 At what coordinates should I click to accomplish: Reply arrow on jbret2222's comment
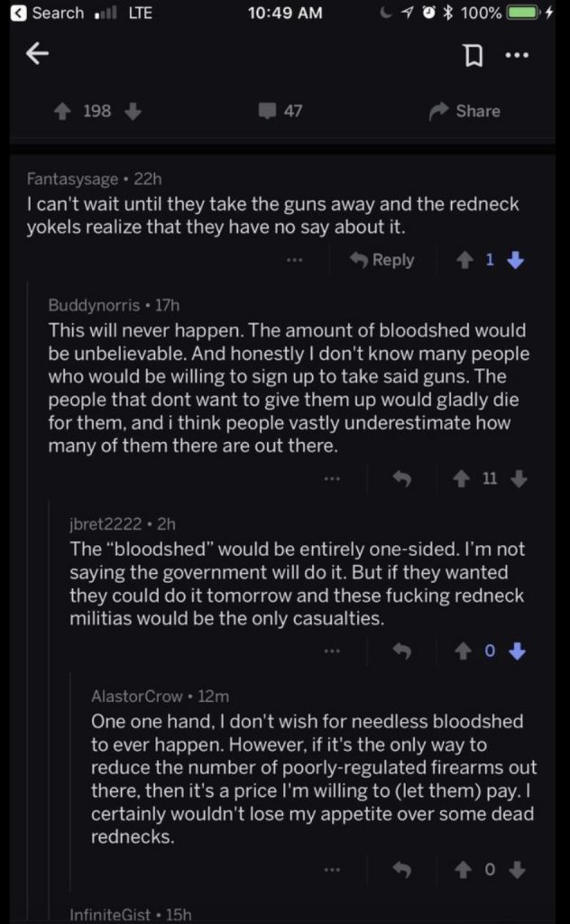pos(402,651)
